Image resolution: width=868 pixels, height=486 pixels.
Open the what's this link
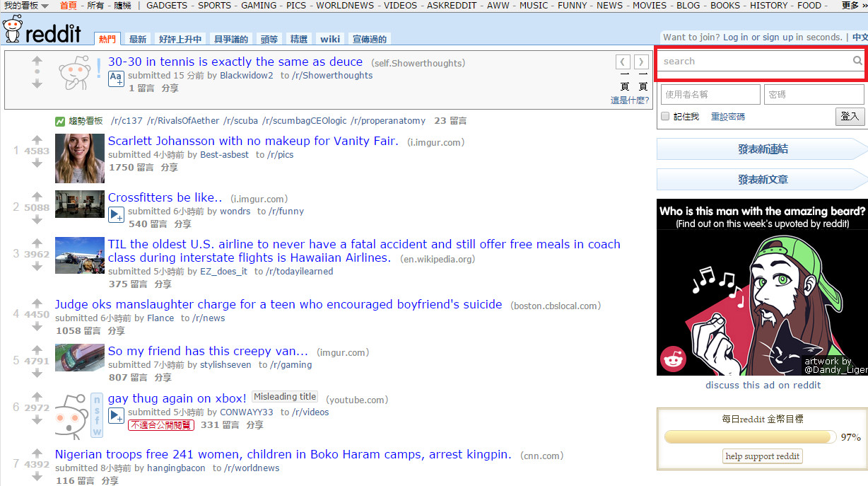(x=630, y=100)
